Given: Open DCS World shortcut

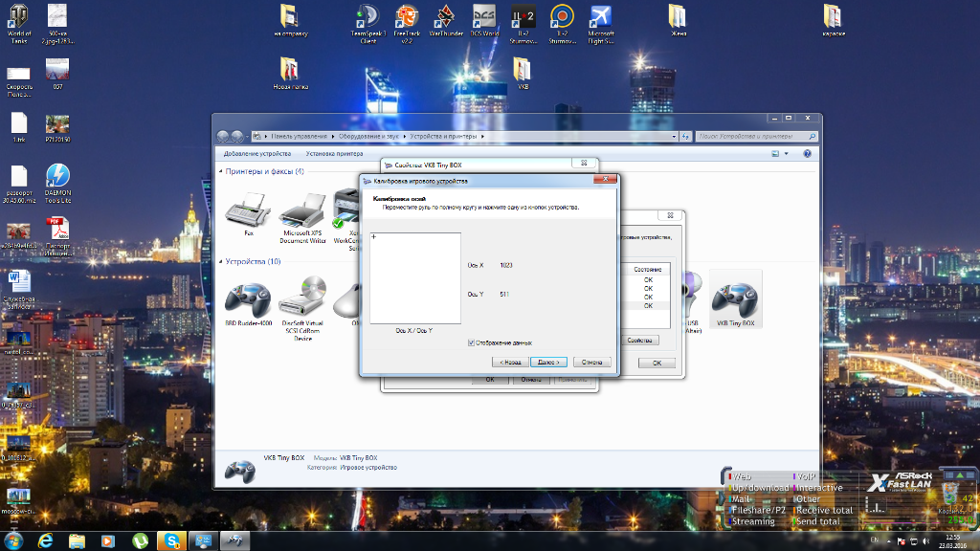Looking at the screenshot, I should (x=484, y=21).
